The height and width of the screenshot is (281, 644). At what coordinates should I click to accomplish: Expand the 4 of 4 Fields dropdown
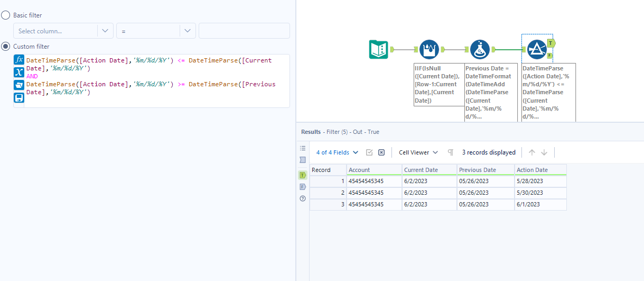click(x=337, y=152)
